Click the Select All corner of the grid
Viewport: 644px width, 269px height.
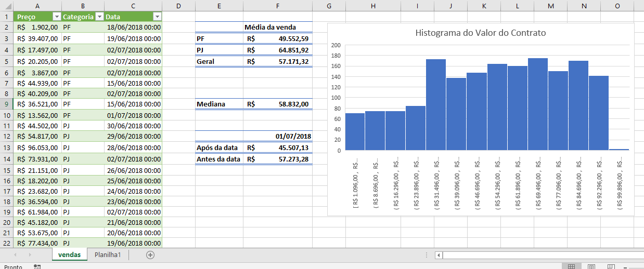[6, 6]
